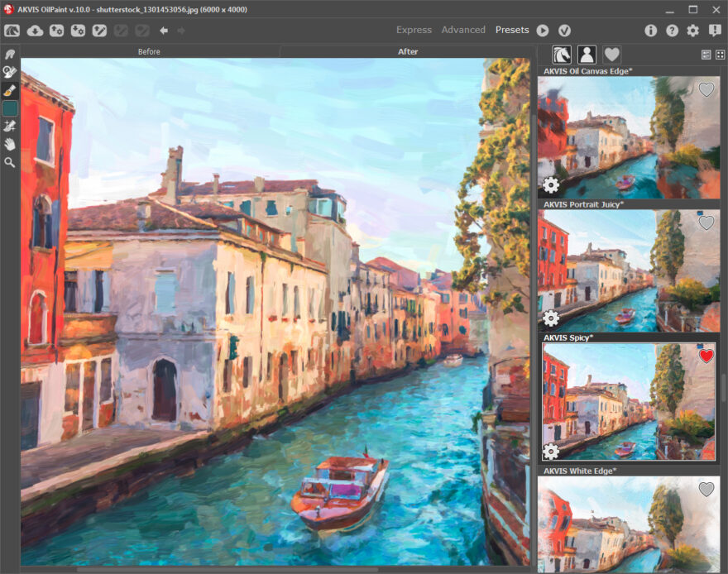Click the load guiding lines icon
Screen dimensions: 728x574
(x=99, y=31)
